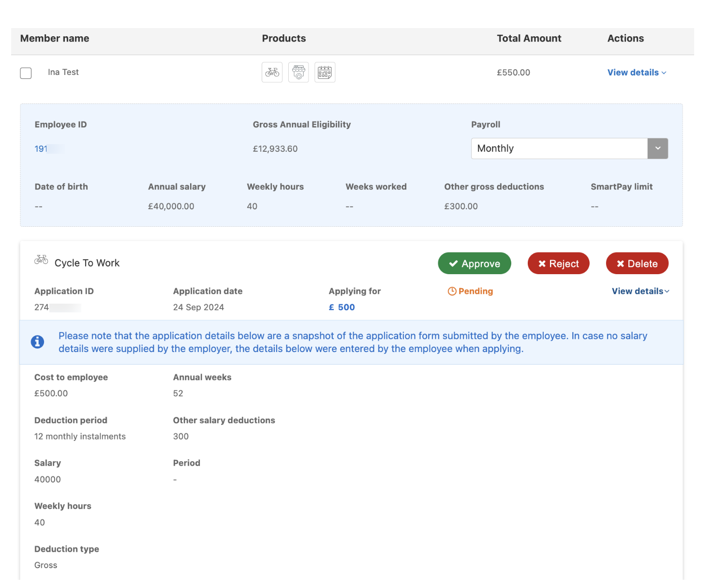Viewport: 713px width, 588px height.
Task: Reject the Cycle To Work application
Action: point(558,264)
